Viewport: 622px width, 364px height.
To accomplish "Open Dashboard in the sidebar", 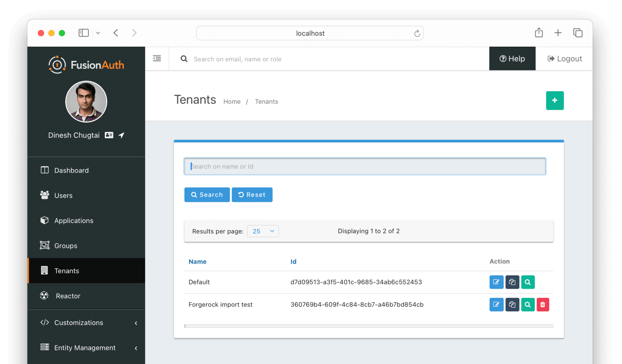I will (x=86, y=170).
